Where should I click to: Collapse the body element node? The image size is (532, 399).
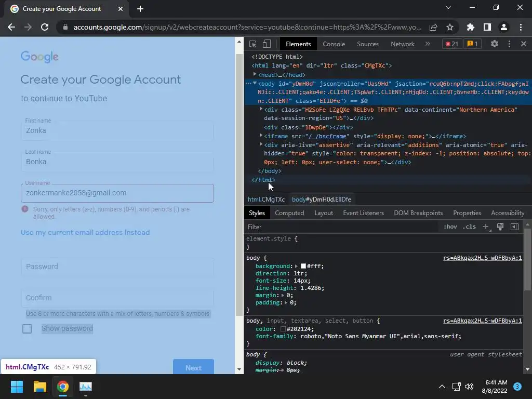255,84
